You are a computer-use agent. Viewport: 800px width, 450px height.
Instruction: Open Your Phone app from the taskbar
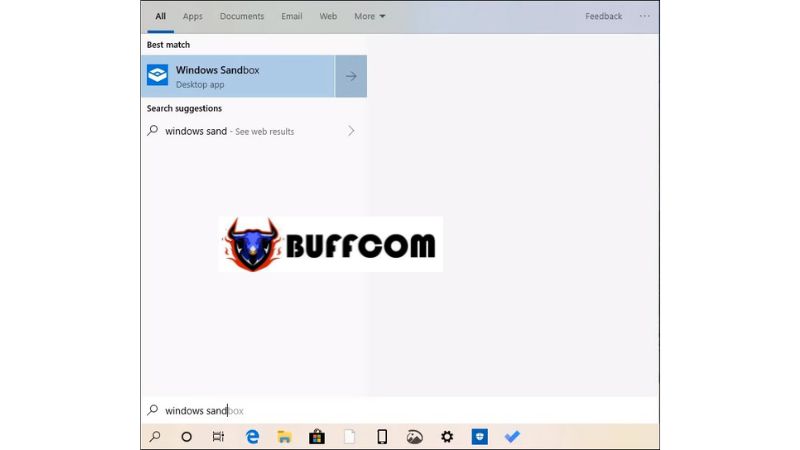pyautogui.click(x=382, y=437)
